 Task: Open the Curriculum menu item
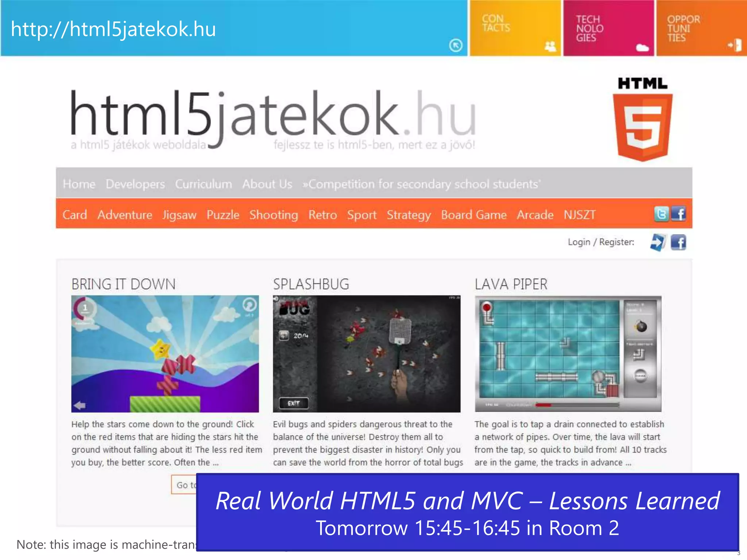click(x=203, y=184)
